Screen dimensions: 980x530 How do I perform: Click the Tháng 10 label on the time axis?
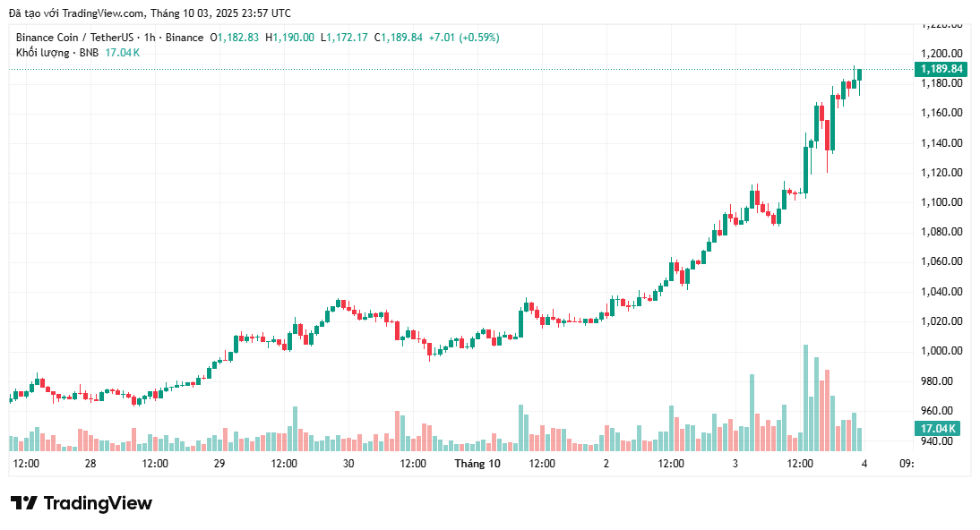(477, 464)
